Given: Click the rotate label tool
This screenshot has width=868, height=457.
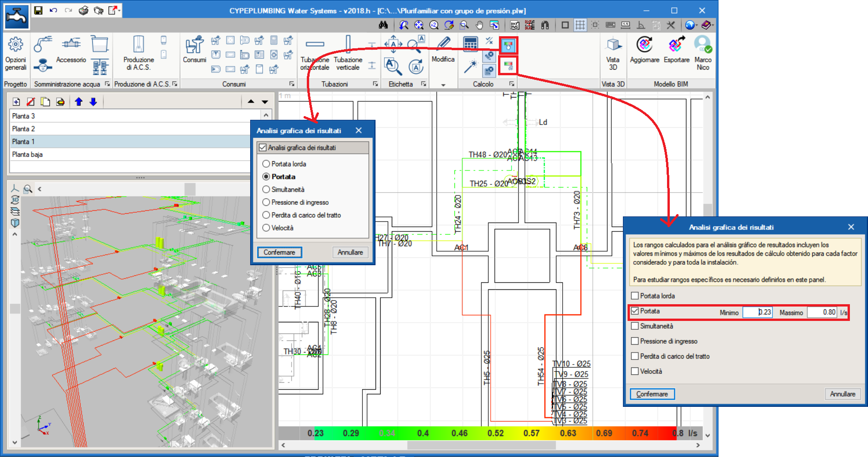Looking at the screenshot, I should 416,66.
